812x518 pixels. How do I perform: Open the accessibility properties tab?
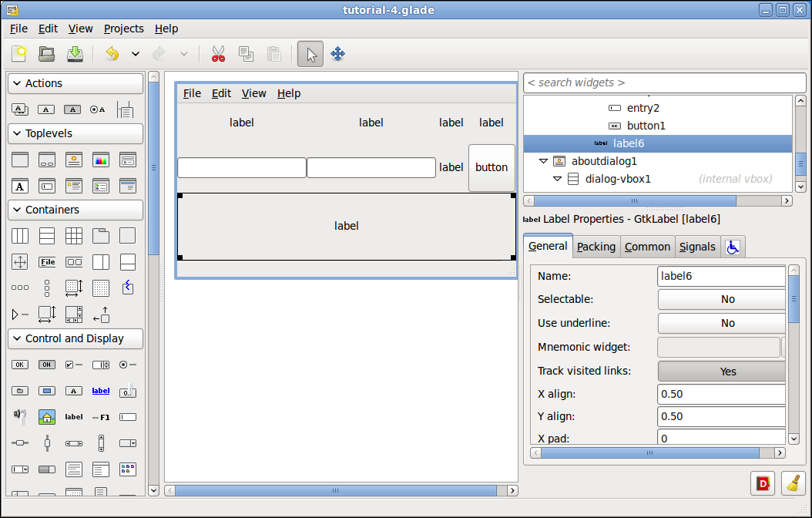[x=732, y=247]
